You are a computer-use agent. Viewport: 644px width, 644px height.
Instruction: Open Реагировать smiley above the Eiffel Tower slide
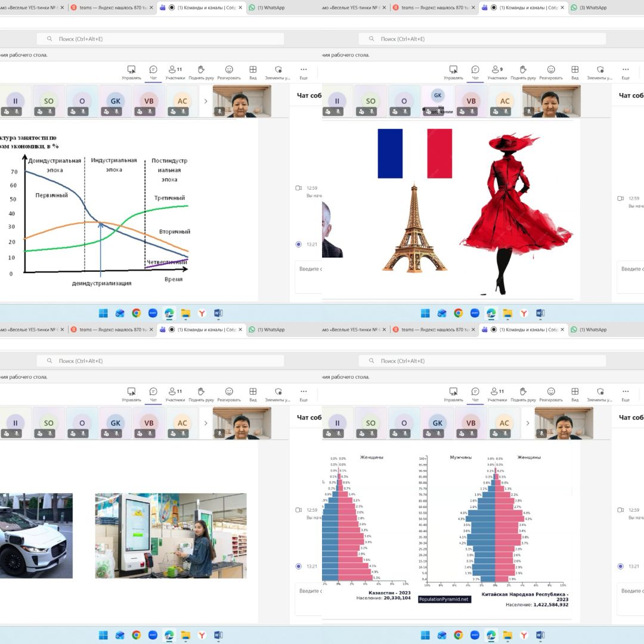pos(551,72)
